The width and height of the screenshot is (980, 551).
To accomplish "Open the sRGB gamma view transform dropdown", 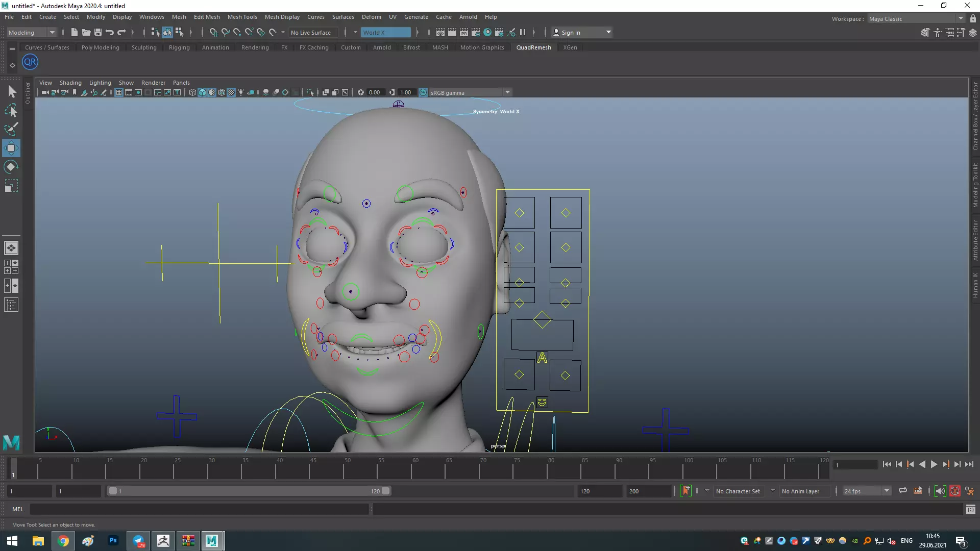I will pyautogui.click(x=507, y=92).
